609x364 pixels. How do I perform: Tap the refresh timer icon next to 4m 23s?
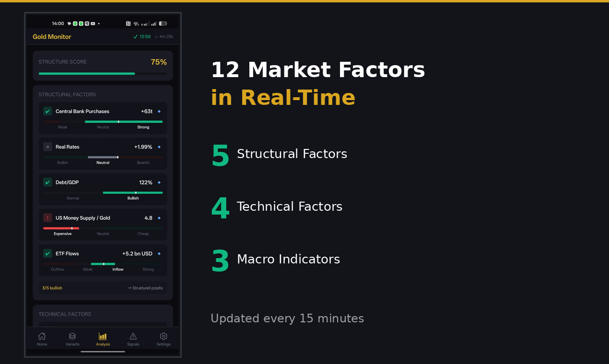pyautogui.click(x=156, y=36)
